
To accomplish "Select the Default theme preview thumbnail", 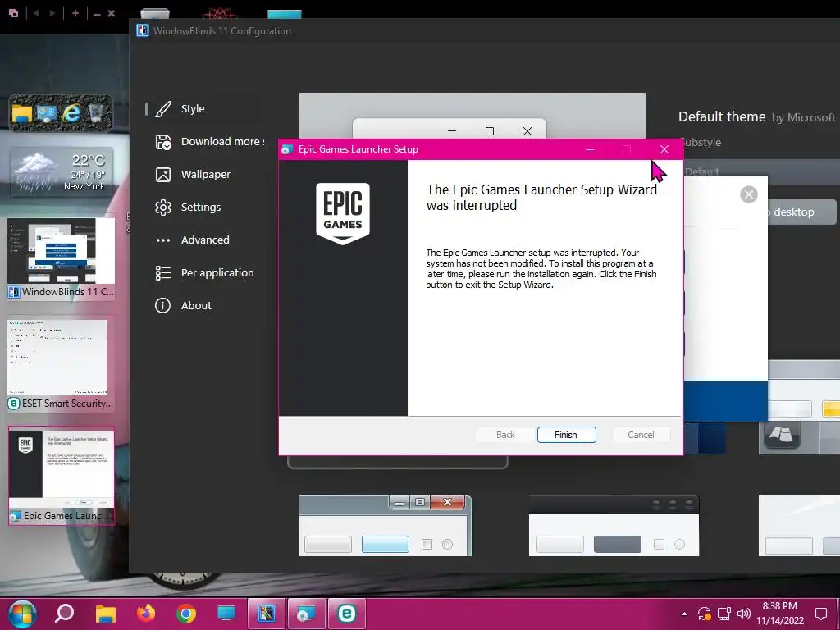I will click(x=472, y=116).
